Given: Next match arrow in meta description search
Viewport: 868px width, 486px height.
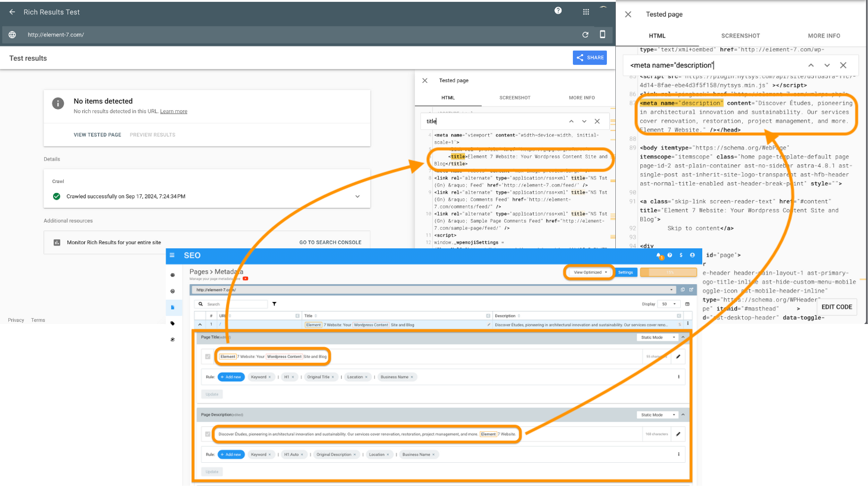Looking at the screenshot, I should pyautogui.click(x=827, y=65).
